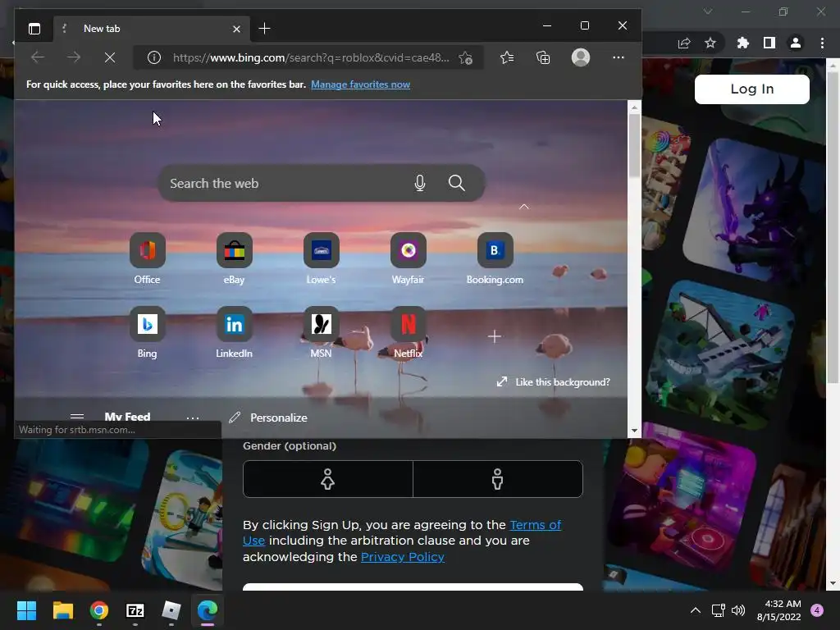Screen dimensions: 840x630
Task: Open My Feed more options ellipsis
Action: click(x=193, y=418)
